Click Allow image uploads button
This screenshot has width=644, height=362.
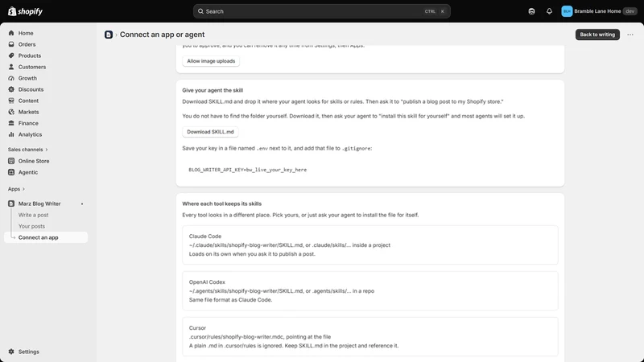[211, 61]
